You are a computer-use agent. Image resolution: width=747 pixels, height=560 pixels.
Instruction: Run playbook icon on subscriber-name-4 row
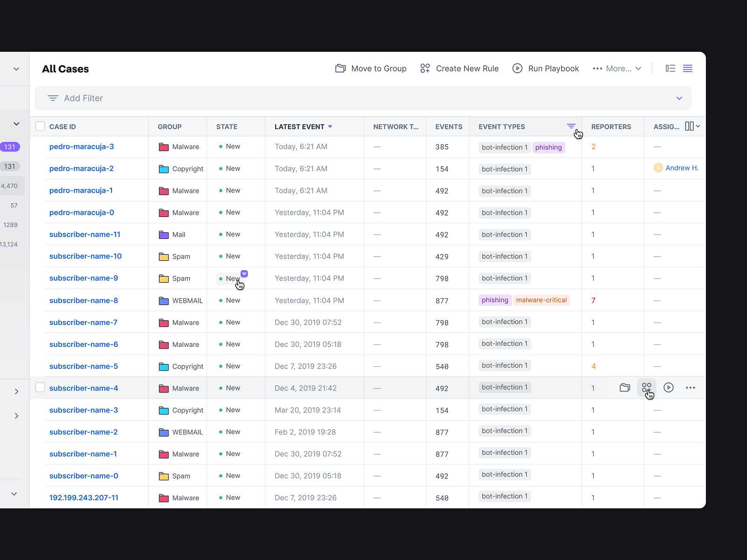tap(669, 387)
